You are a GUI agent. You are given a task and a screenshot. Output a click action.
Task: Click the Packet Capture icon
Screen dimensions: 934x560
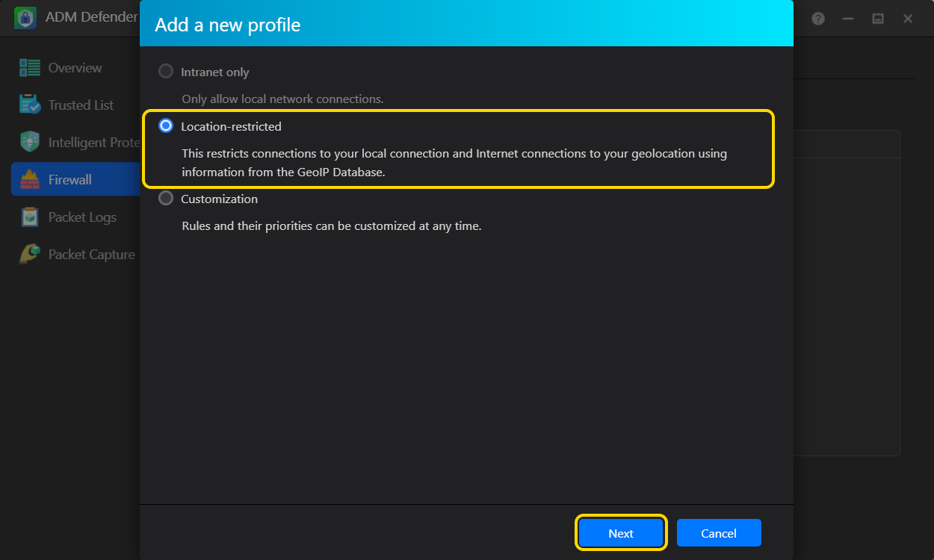30,254
